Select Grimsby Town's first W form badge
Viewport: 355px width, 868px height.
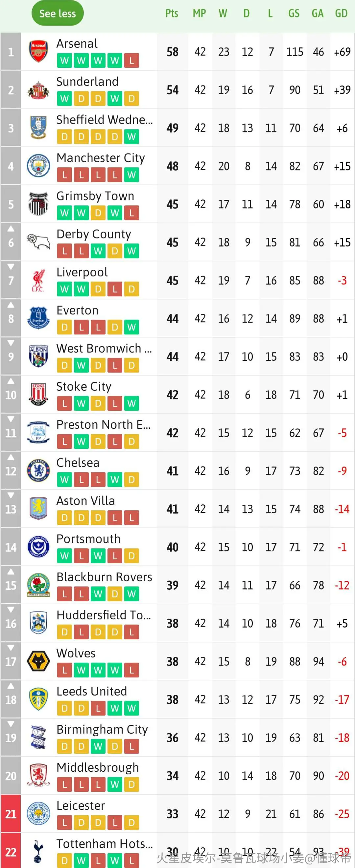point(64,213)
